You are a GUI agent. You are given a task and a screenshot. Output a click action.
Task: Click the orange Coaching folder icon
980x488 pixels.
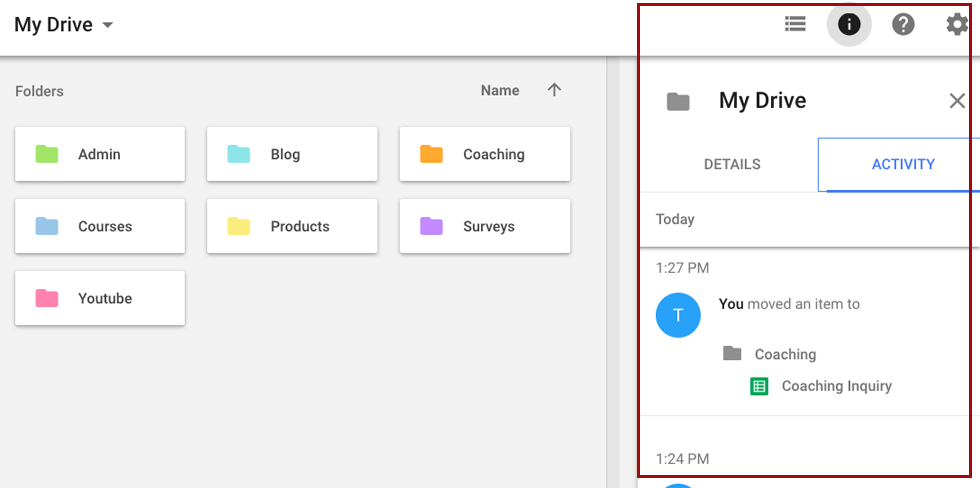[x=431, y=154]
